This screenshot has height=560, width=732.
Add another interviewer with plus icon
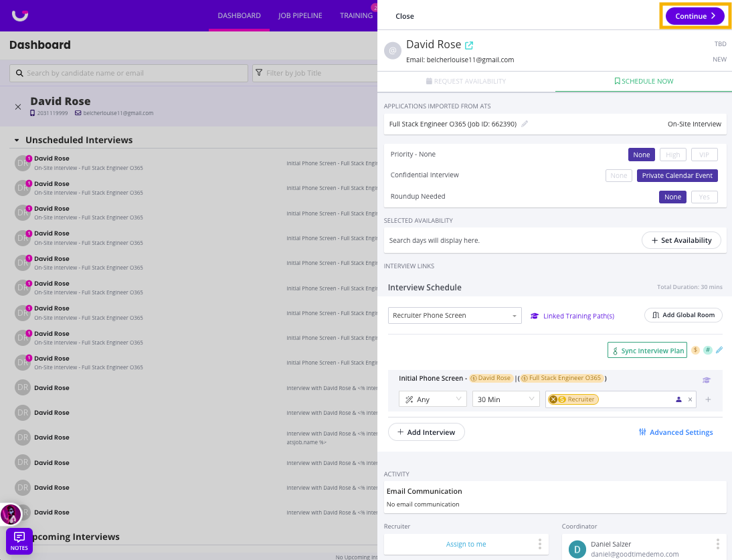tap(708, 399)
